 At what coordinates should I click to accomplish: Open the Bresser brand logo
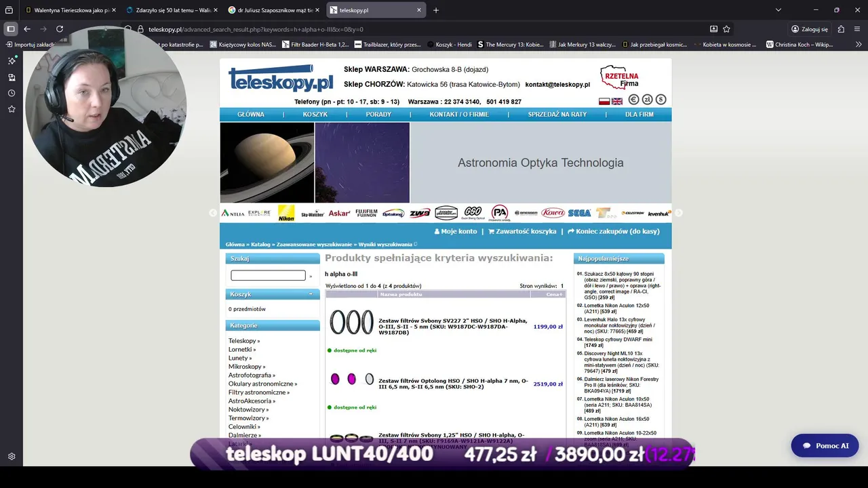click(x=526, y=213)
